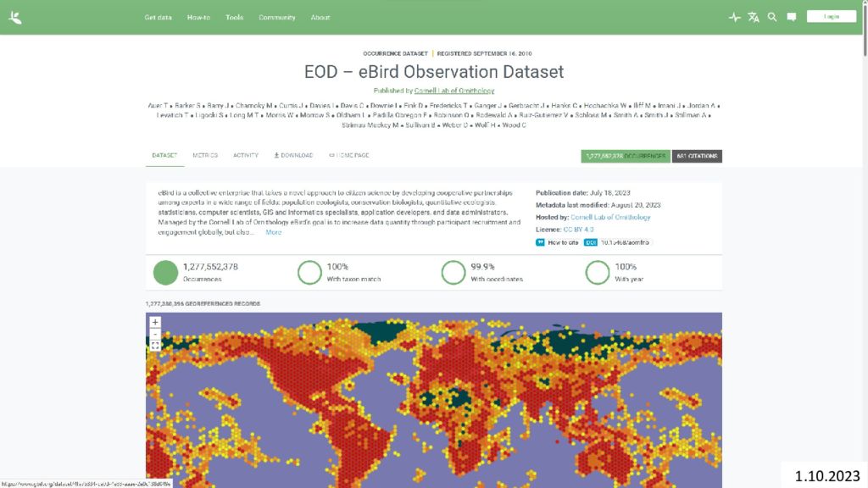The image size is (868, 488).
Task: Click the DOI 10.15468 identifier
Action: (625, 242)
